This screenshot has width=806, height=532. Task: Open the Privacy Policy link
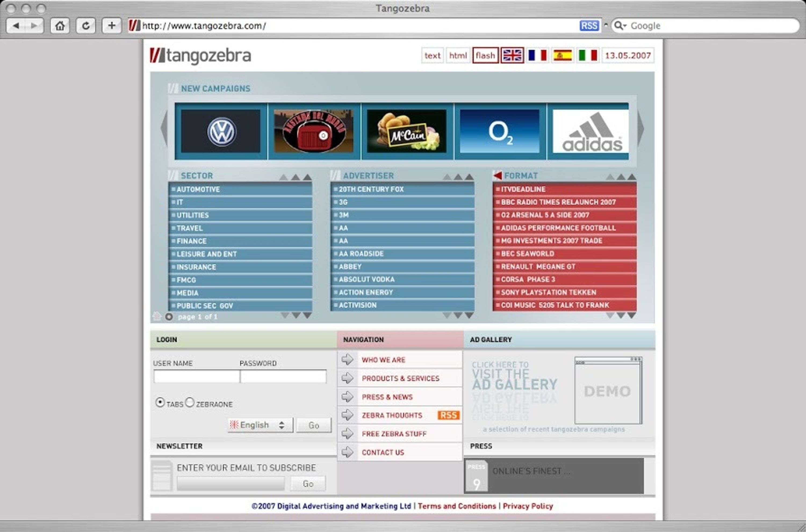pyautogui.click(x=528, y=506)
